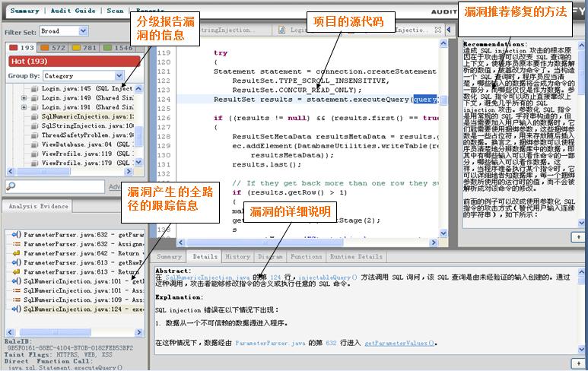The image size is (588, 371).
Task: Click the magnifier search icon in issue search box
Action: tap(11, 185)
